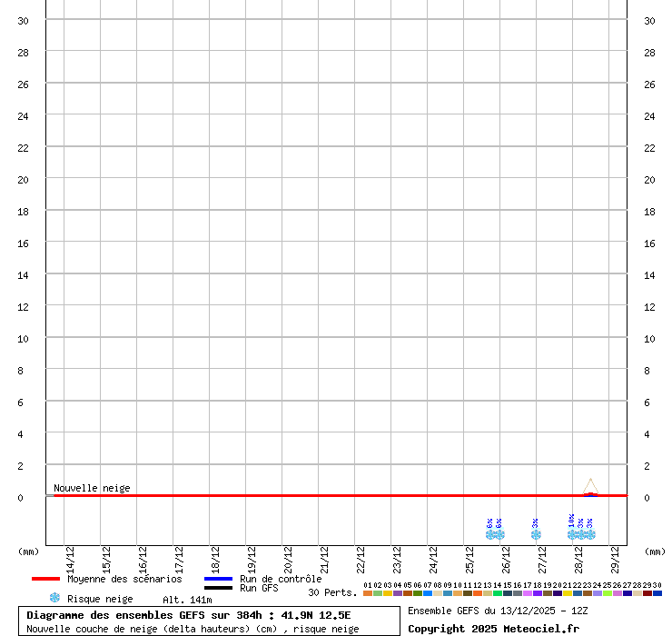
Task: Click the Copyright 2025 Meteociel.fr text
Action: 493,629
